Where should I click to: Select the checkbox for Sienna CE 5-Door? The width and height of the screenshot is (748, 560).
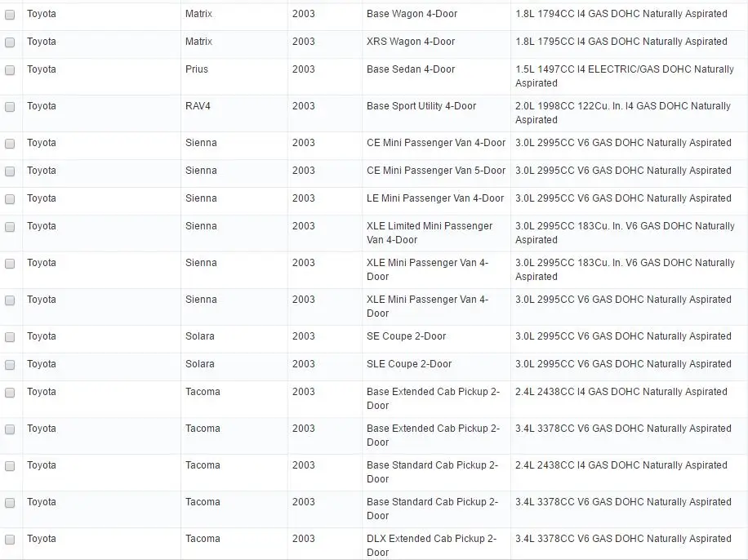[10, 171]
